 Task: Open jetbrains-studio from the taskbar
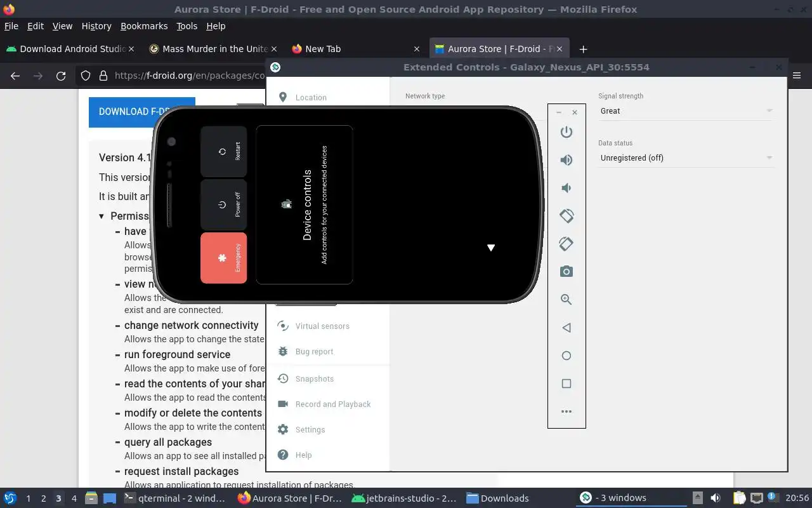pos(404,498)
